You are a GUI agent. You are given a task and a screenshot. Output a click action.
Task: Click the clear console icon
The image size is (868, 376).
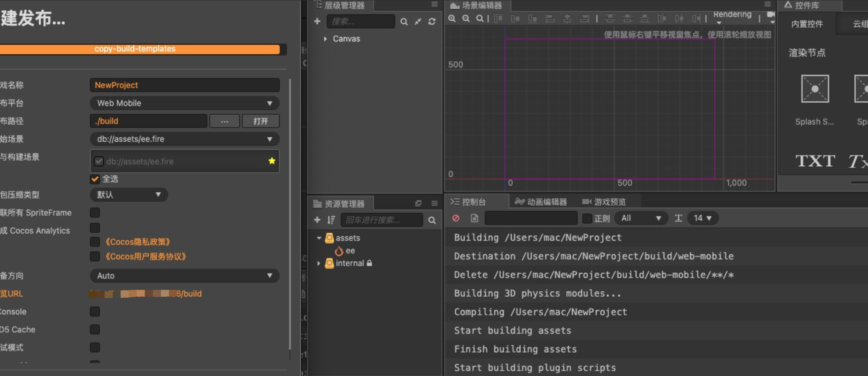456,218
